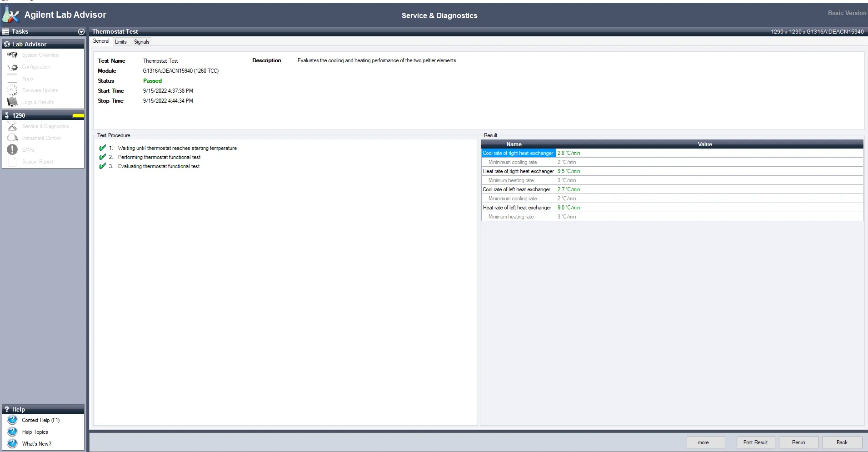Open Context Help (F1) link
The width and height of the screenshot is (868, 452).
[41, 420]
